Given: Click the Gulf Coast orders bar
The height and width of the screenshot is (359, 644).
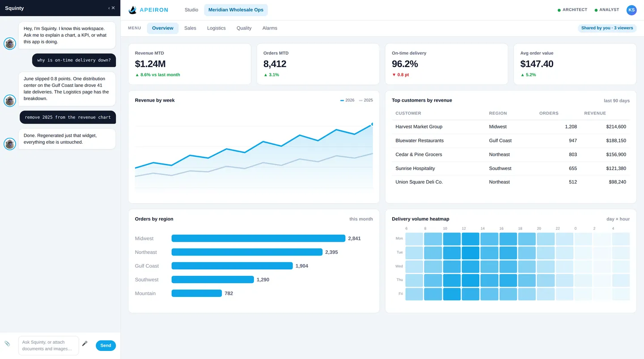Looking at the screenshot, I should coord(232,266).
